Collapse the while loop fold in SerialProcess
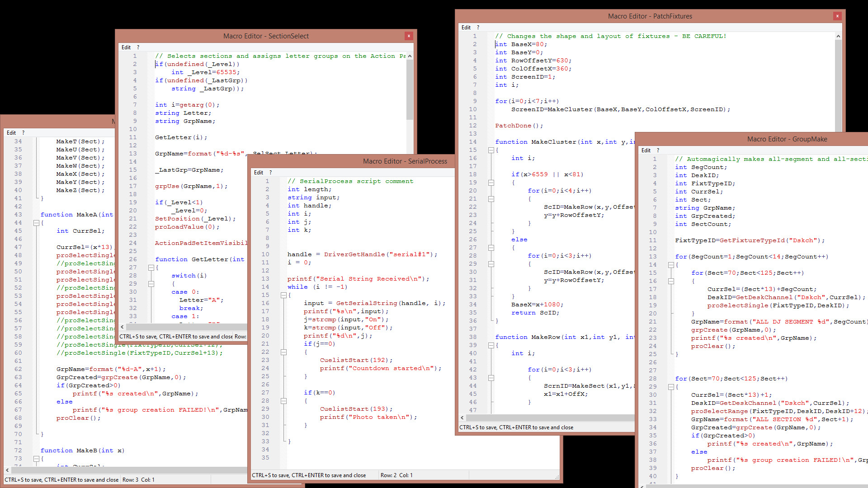 (283, 295)
